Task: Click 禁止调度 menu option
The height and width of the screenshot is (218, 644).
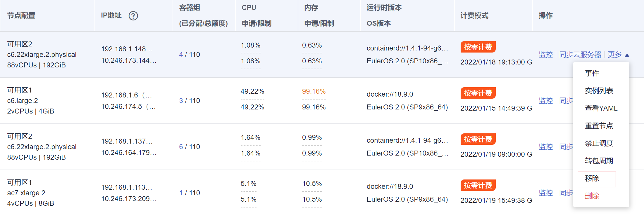Action: point(599,143)
